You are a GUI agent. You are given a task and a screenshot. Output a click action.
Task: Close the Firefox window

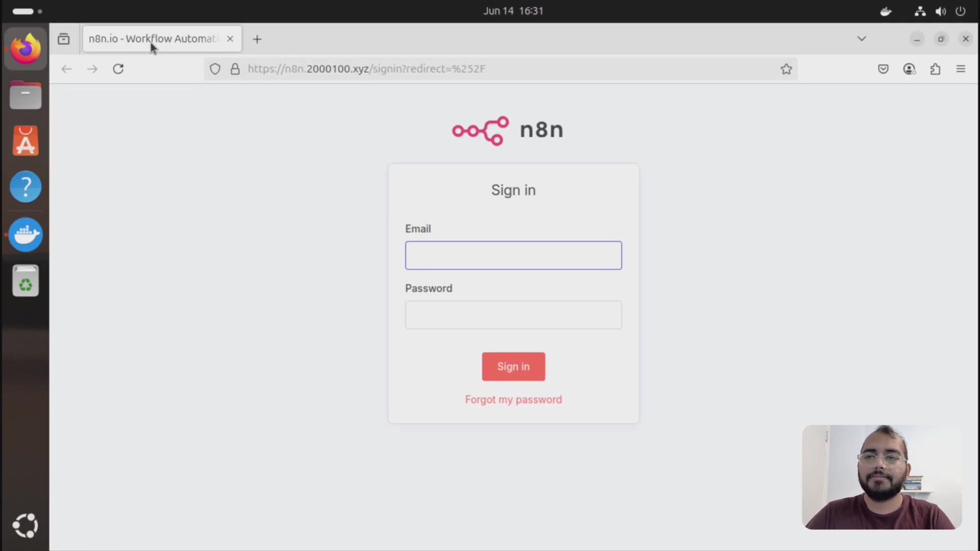tap(966, 39)
